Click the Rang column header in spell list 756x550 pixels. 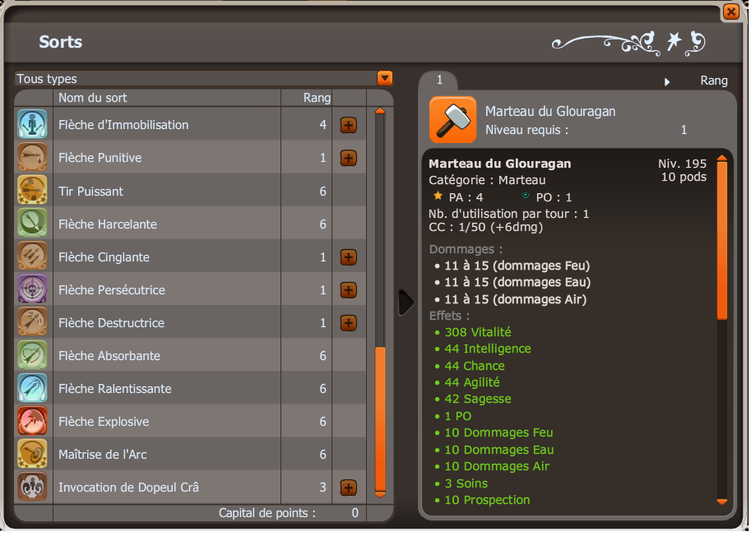pyautogui.click(x=317, y=98)
